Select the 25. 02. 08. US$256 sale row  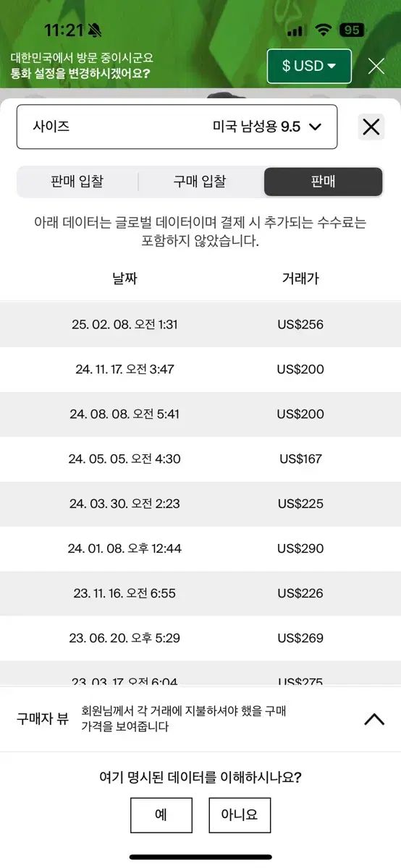(x=200, y=325)
